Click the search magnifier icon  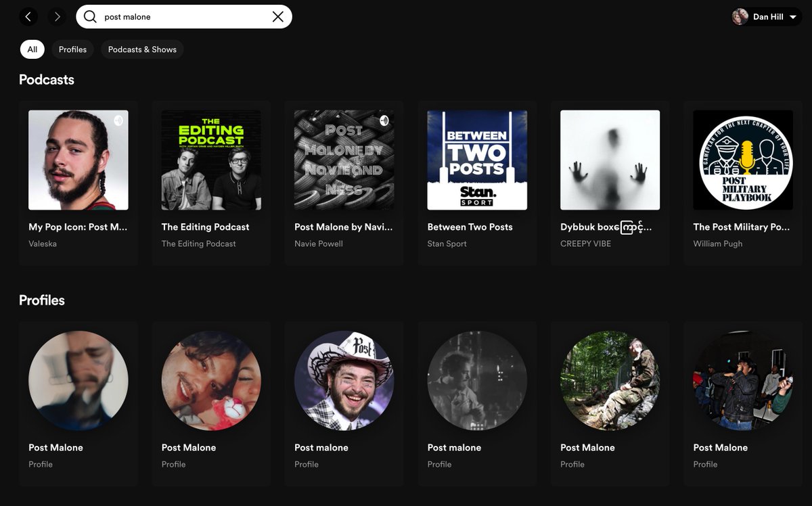[90, 17]
